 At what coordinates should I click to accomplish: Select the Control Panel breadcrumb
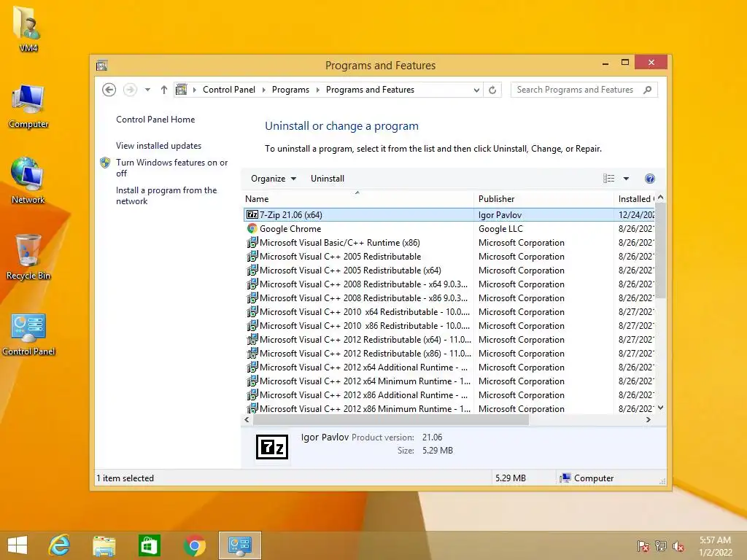(228, 90)
